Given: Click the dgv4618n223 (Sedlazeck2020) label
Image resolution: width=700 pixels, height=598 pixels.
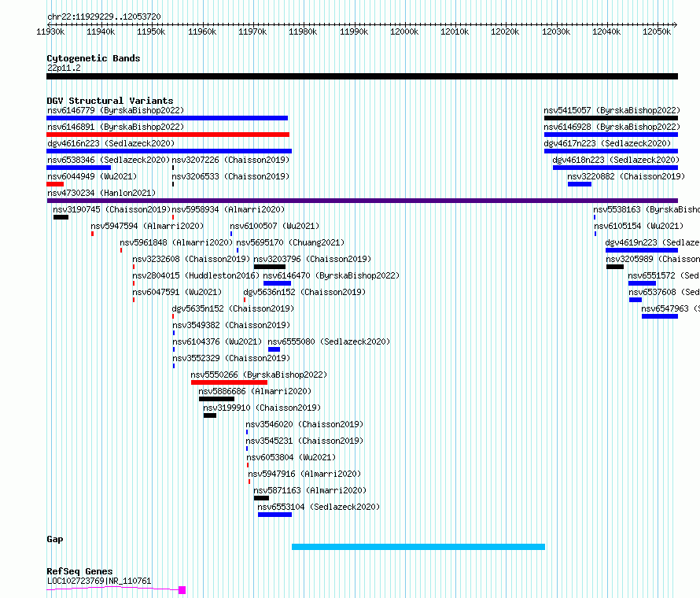Looking at the screenshot, I should (616, 160).
